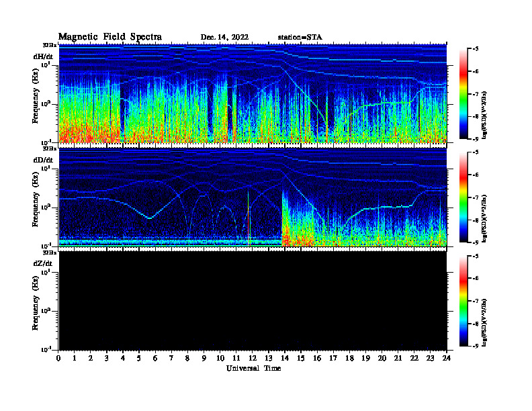
Task: Click hour 22 on the Universal Time axis
Action: click(414, 358)
